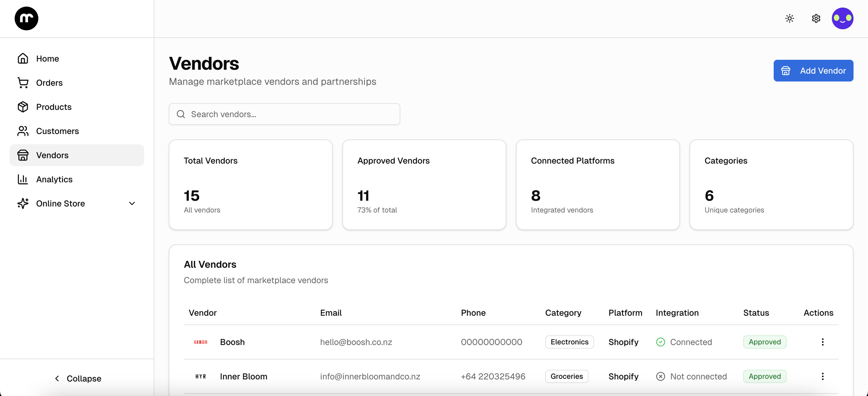
Task: Click the Vendors storefront icon
Action: coord(23,155)
